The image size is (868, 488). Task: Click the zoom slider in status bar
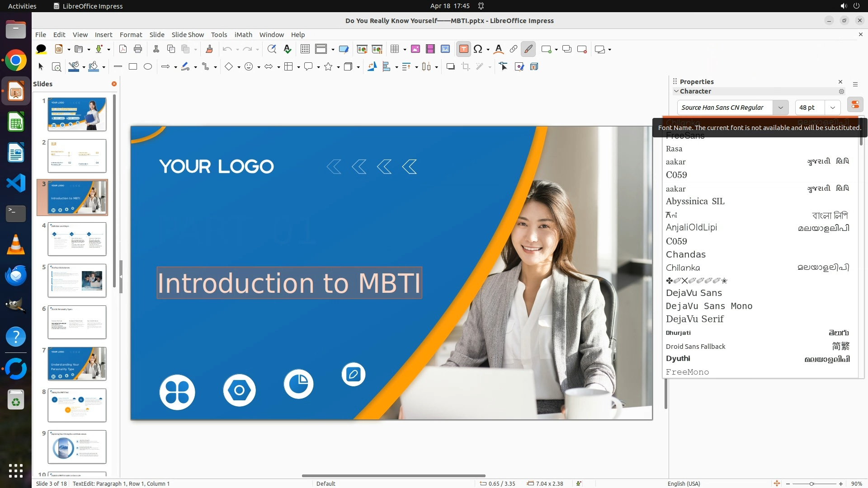click(811, 483)
